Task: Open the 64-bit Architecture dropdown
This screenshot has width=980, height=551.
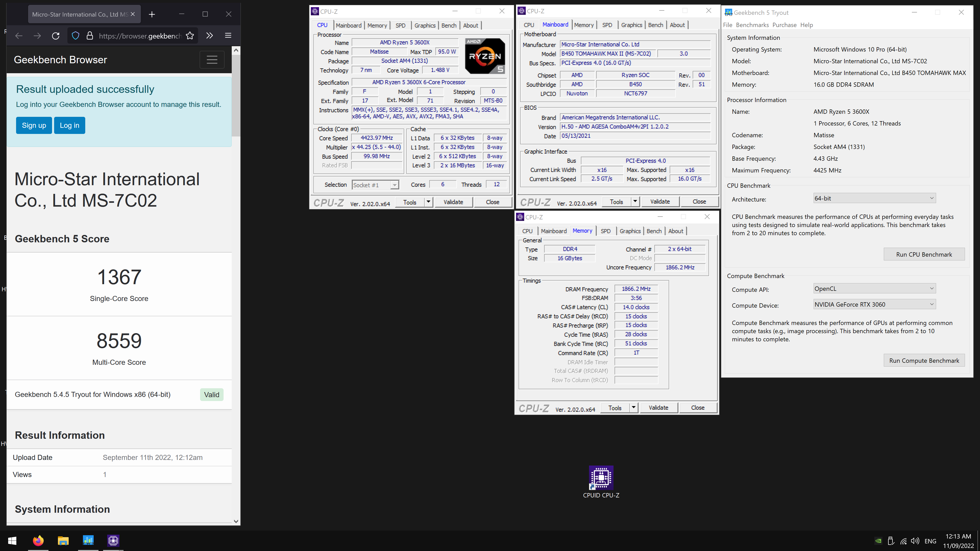Action: pyautogui.click(x=875, y=198)
